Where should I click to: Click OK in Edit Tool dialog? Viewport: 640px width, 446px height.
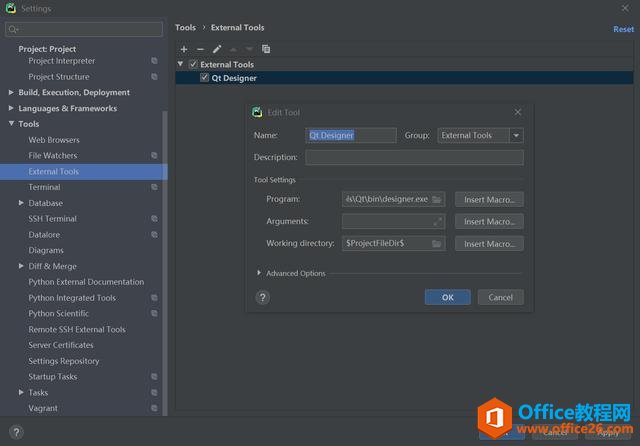pyautogui.click(x=447, y=297)
